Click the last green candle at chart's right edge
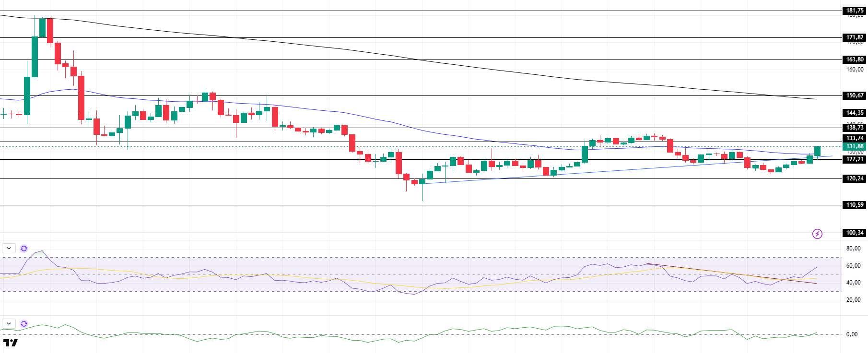 [x=817, y=151]
